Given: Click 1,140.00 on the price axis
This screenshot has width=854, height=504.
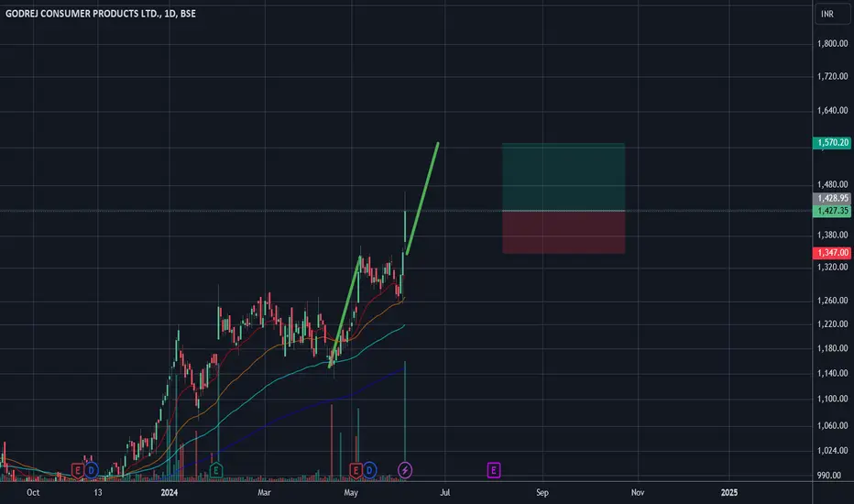Looking at the screenshot, I should click(832, 373).
